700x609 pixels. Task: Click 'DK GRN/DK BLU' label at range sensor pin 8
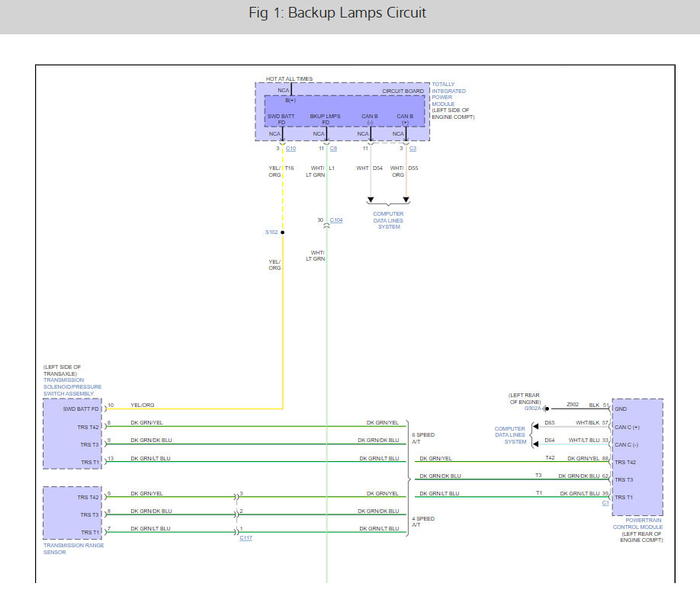(151, 511)
